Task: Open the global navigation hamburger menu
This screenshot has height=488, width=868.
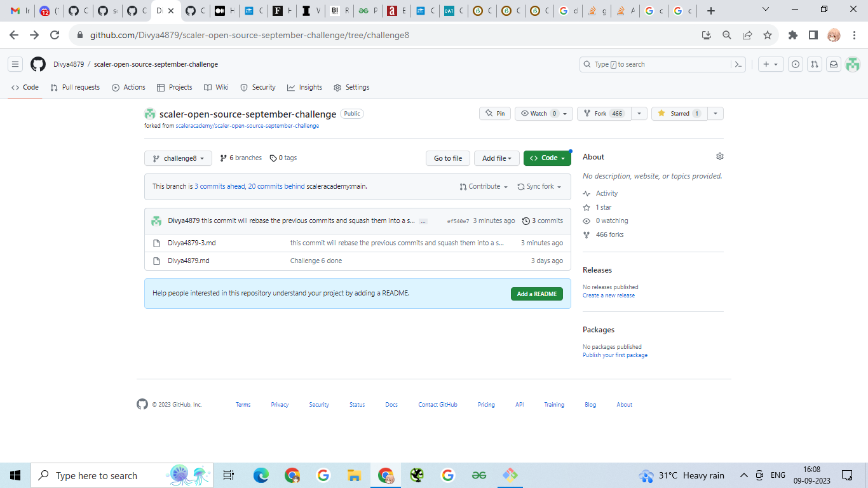Action: pyautogui.click(x=15, y=64)
